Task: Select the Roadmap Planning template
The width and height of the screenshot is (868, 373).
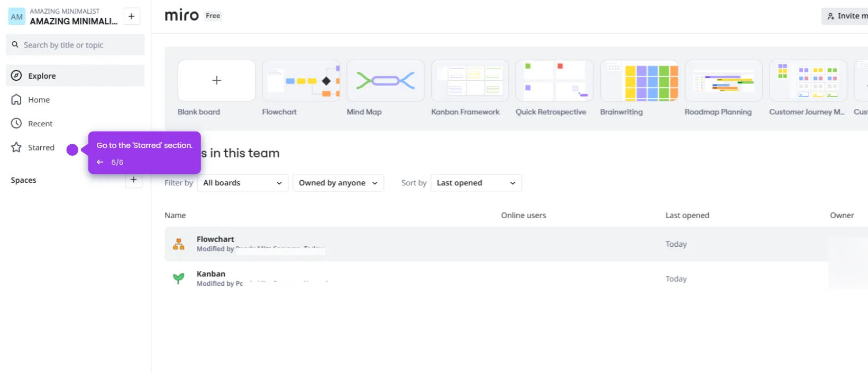Action: [724, 80]
